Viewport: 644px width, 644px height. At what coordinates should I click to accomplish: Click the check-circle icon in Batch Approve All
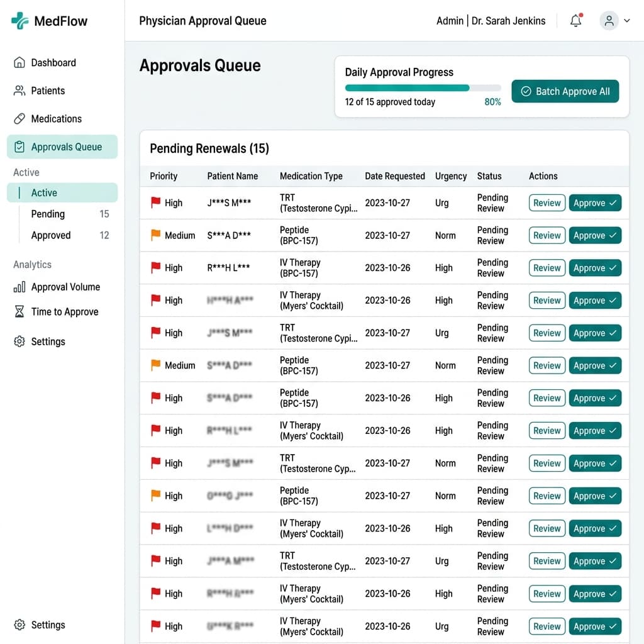pos(526,91)
